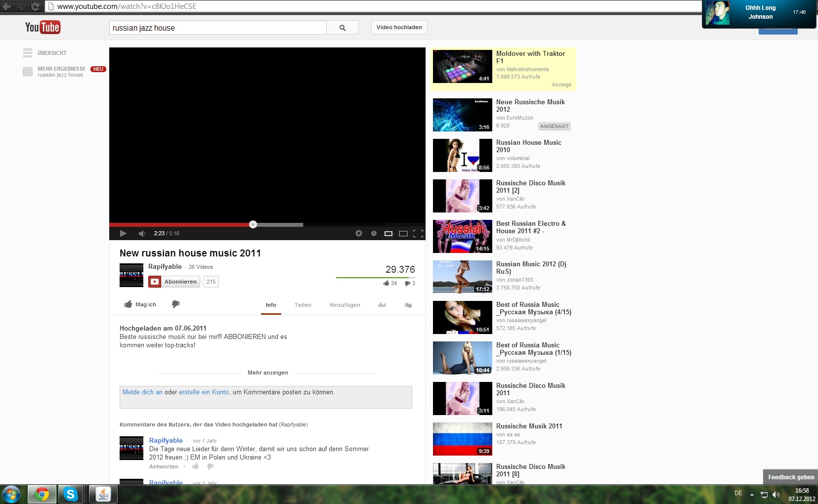
Task: Switch to small player size
Action: coord(388,233)
